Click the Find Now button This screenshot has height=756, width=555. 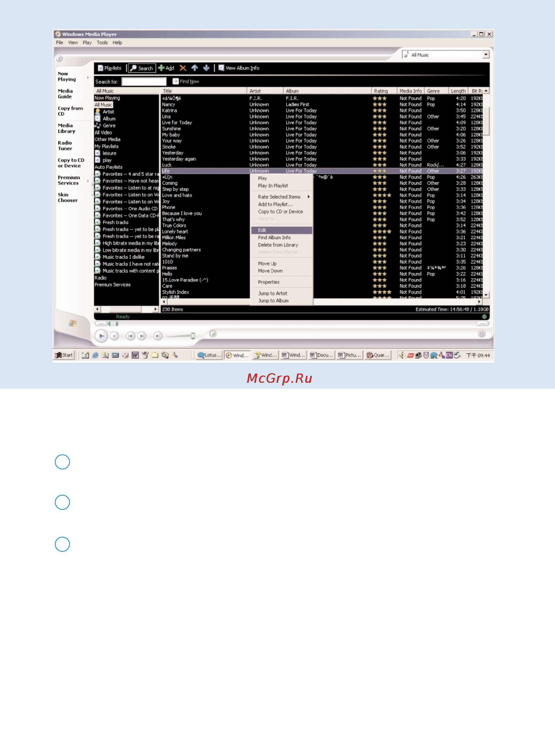click(186, 81)
